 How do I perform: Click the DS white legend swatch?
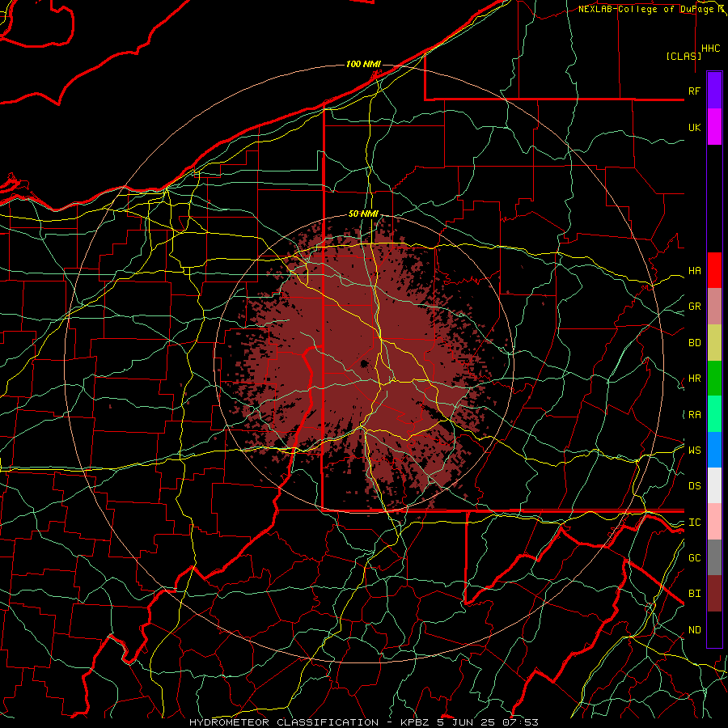714,485
